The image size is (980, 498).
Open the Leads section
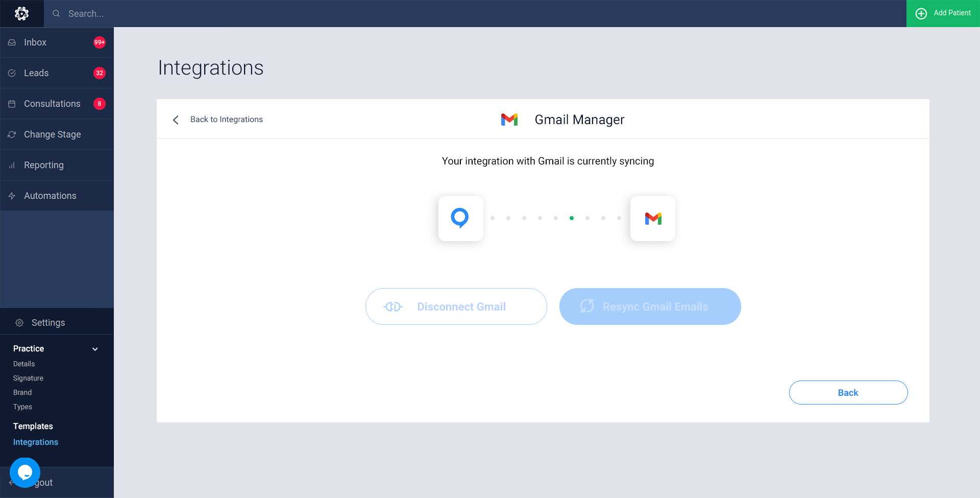57,73
